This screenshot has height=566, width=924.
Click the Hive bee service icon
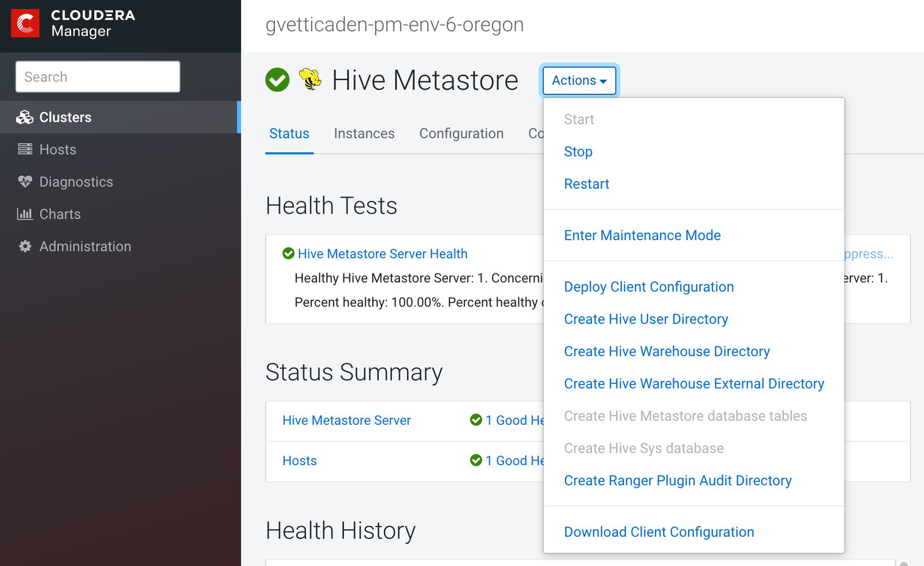[310, 80]
